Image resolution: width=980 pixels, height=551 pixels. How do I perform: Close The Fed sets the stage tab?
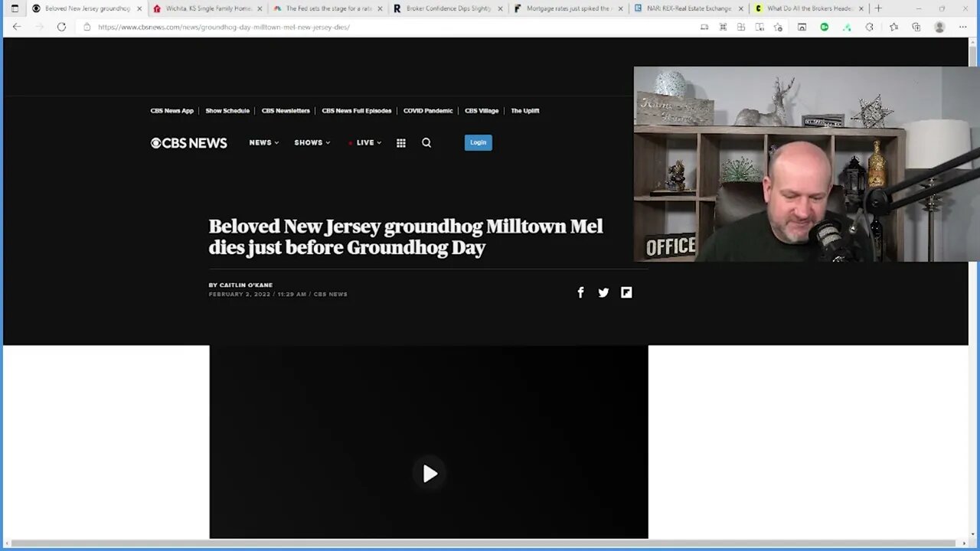pos(380,8)
